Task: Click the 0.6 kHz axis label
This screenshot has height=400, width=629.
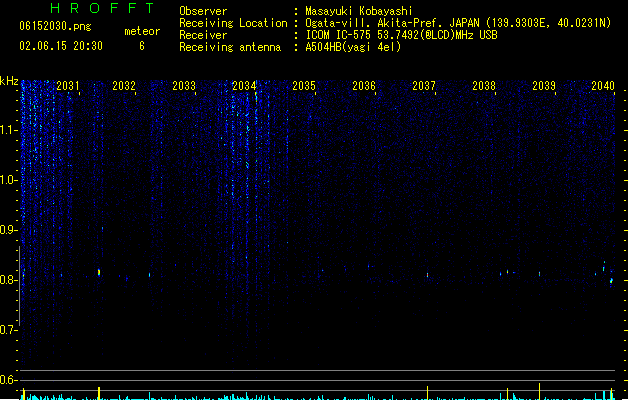Action: 8,380
